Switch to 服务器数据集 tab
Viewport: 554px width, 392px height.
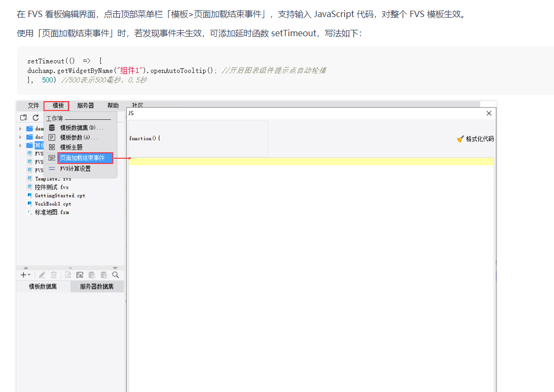[97, 287]
